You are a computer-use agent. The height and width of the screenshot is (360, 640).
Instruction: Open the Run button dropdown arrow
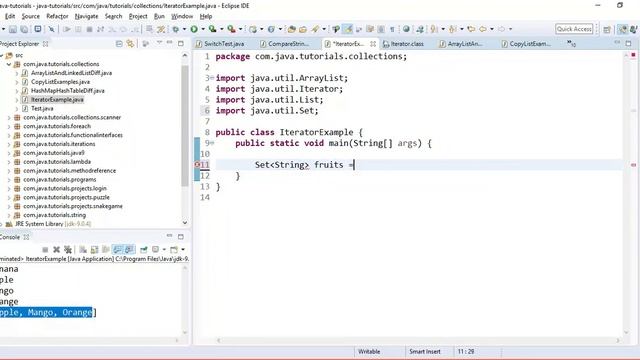pyautogui.click(x=203, y=29)
